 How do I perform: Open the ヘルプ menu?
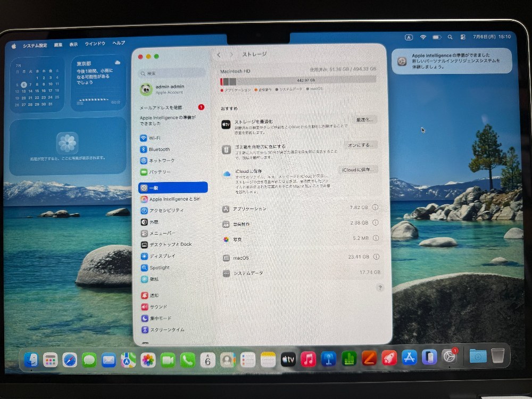(119, 43)
